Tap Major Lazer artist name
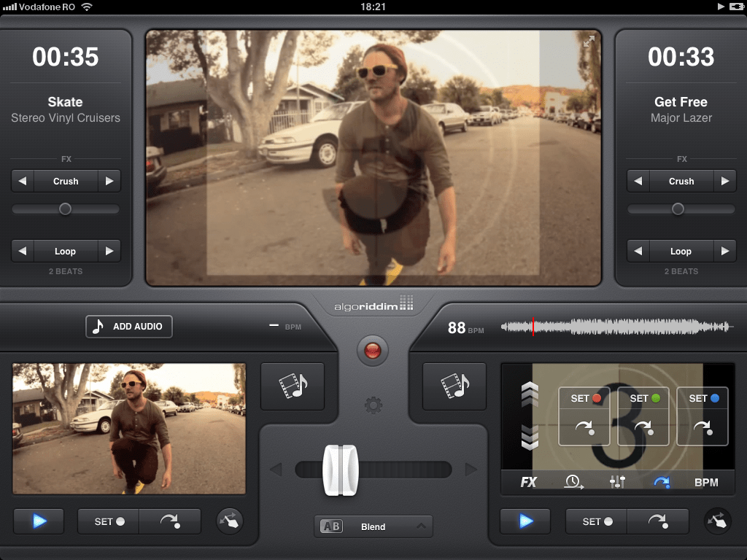Image resolution: width=747 pixels, height=560 pixels. coord(681,118)
